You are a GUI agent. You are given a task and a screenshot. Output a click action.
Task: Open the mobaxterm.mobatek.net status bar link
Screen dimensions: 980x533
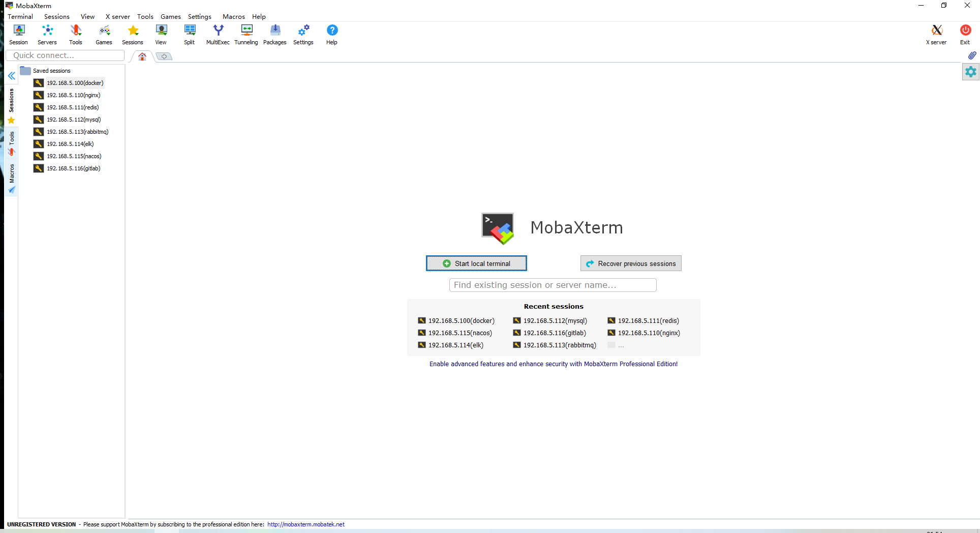pos(306,524)
